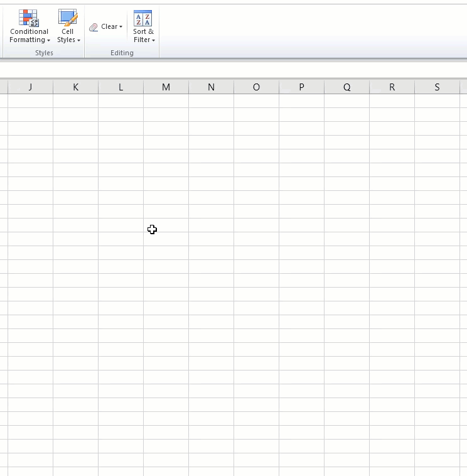
Task: Open the Cell Styles dropdown arrow
Action: click(79, 41)
